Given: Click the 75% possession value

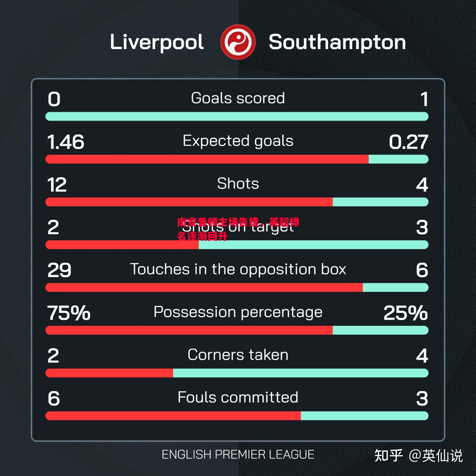Looking at the screenshot, I should click(69, 313).
